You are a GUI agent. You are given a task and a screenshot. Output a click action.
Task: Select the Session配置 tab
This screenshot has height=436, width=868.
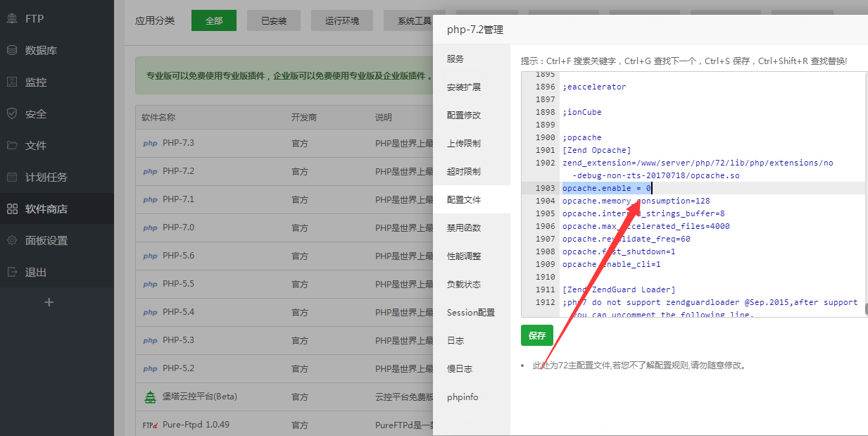point(470,313)
